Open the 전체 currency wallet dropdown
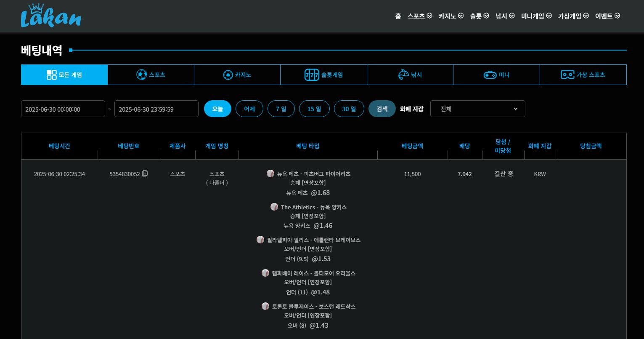The height and width of the screenshot is (339, 644). pos(477,109)
